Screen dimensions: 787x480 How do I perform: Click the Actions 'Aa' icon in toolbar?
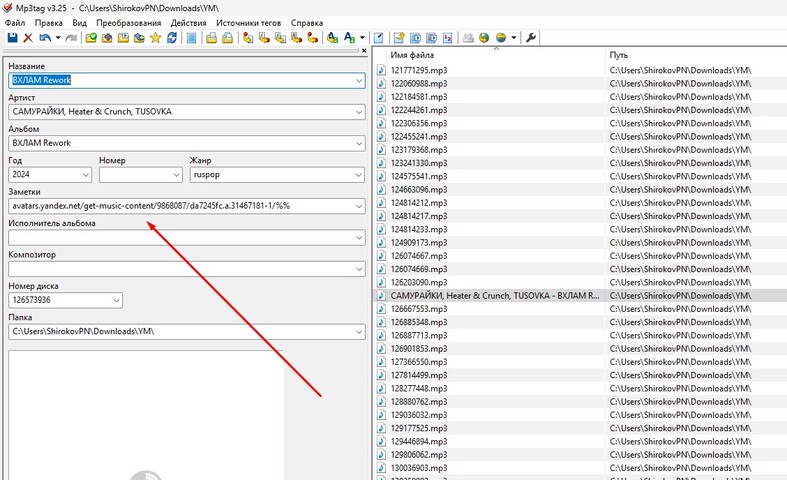pyautogui.click(x=349, y=38)
